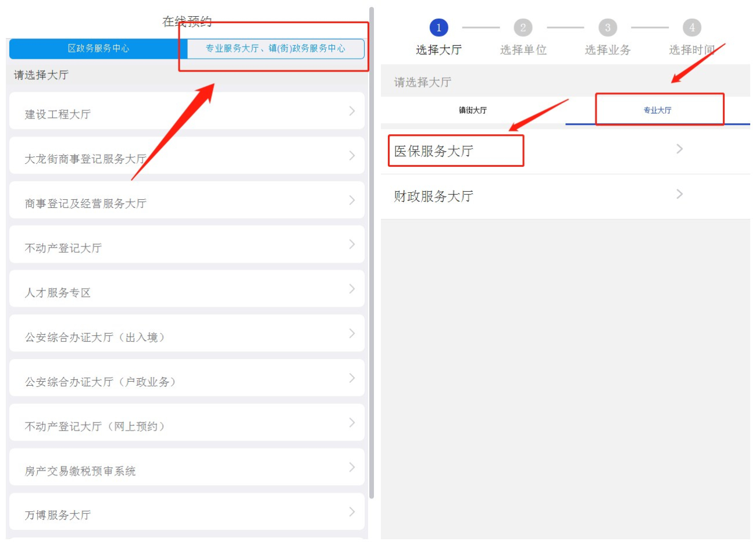
Task: Switch to 专业服务大厅、镇(街)政务服务中心 tab
Action: [x=276, y=48]
